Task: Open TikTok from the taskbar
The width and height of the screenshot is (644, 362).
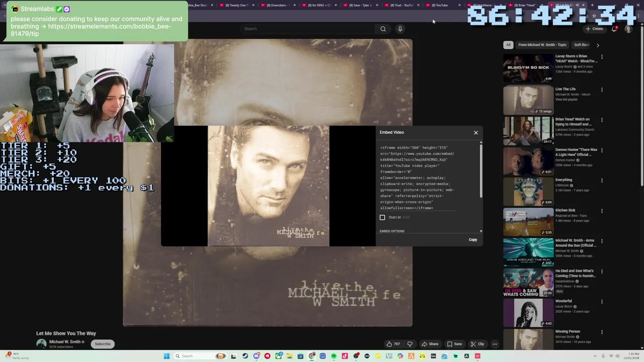Action: tap(345, 356)
